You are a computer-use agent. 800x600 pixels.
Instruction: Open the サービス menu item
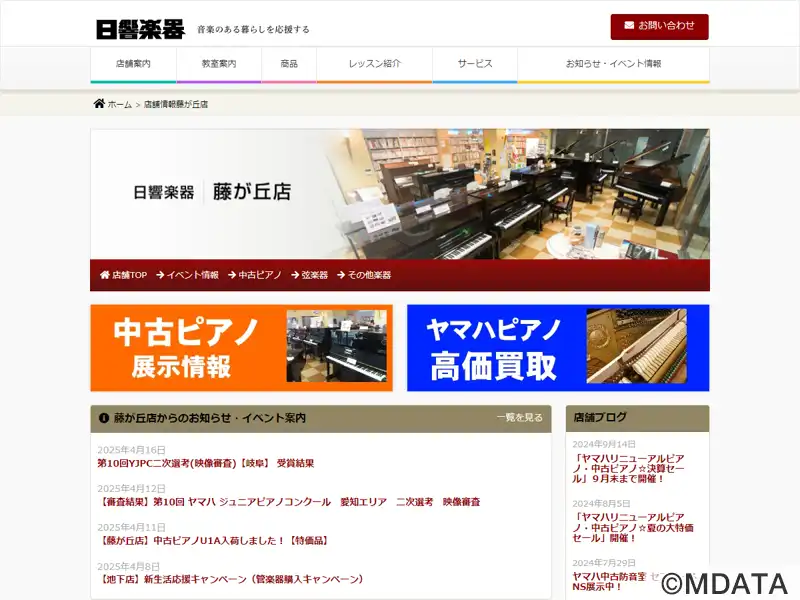coord(475,64)
